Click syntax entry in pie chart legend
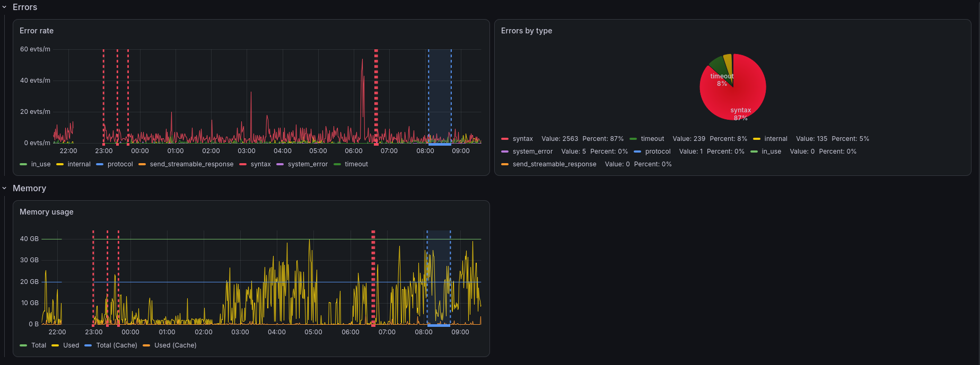The height and width of the screenshot is (365, 980). point(523,139)
